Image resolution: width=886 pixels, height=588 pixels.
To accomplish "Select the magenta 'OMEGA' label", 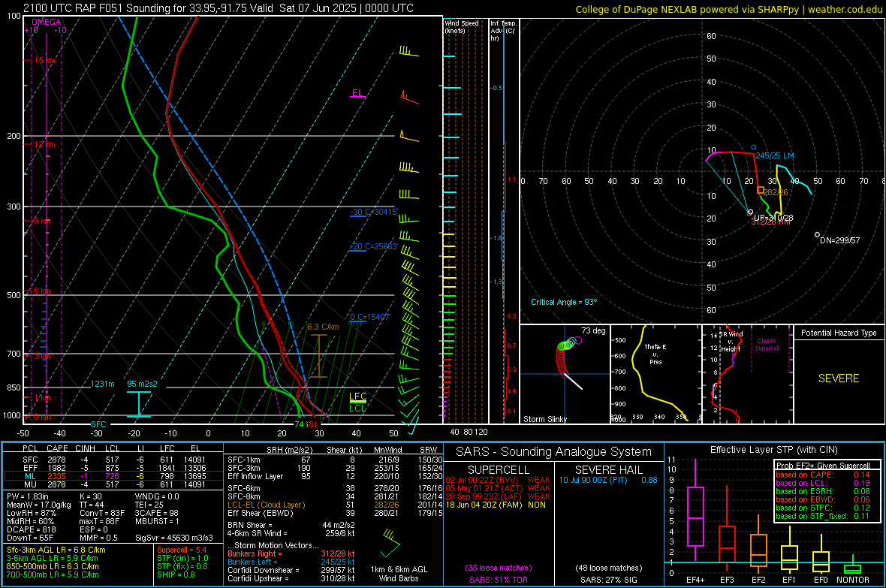I will coord(47,22).
